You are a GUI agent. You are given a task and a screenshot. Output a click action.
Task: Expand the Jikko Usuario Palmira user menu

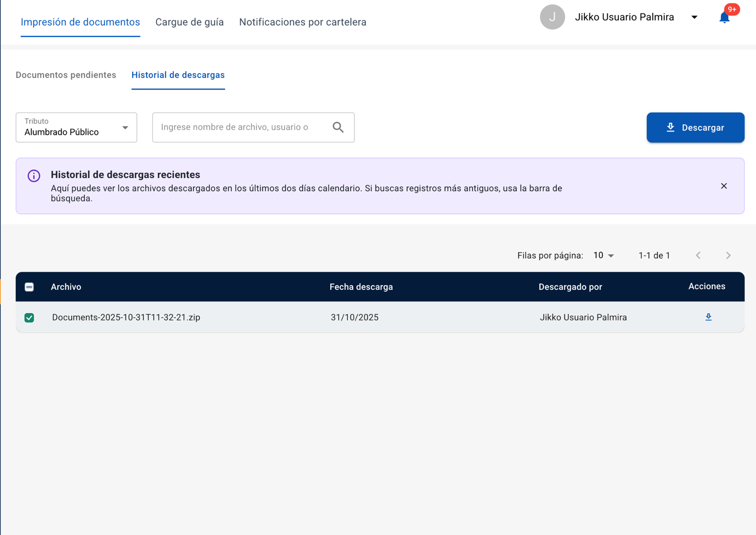click(x=694, y=17)
